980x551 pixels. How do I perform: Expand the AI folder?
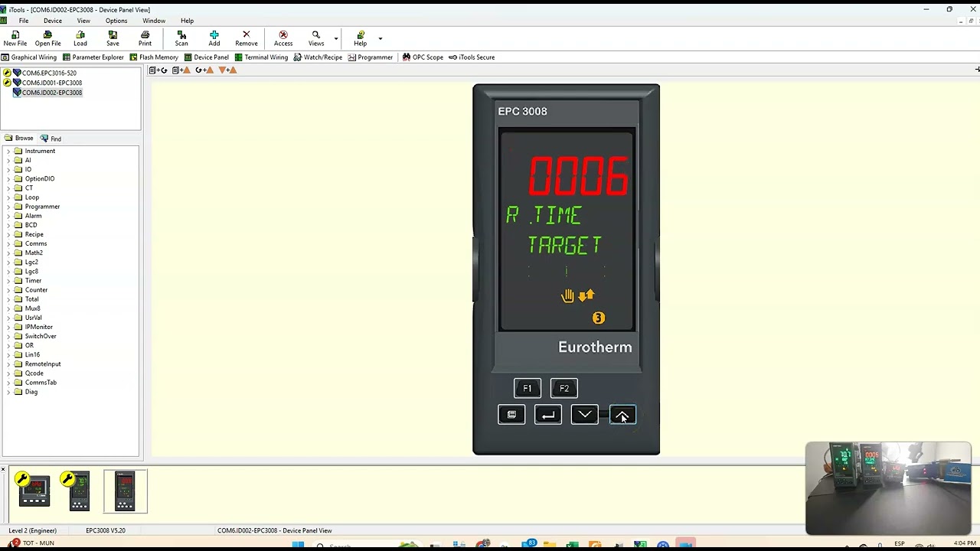click(8, 160)
